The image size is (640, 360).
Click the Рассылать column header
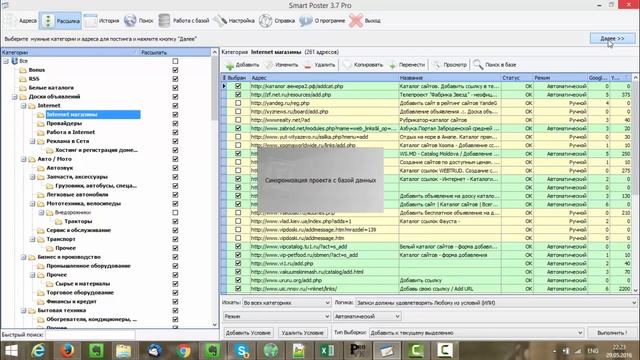tap(175, 52)
